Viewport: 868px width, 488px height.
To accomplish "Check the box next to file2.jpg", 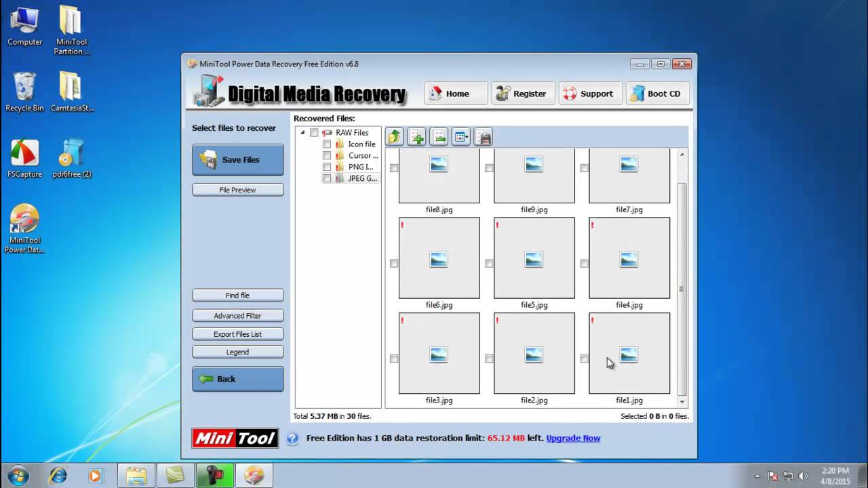I will 489,359.
